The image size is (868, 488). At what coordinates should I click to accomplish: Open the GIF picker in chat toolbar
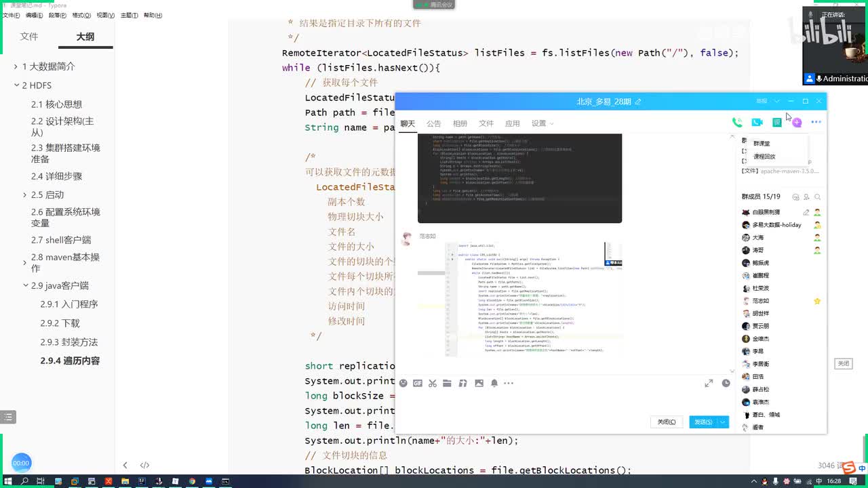point(418,383)
